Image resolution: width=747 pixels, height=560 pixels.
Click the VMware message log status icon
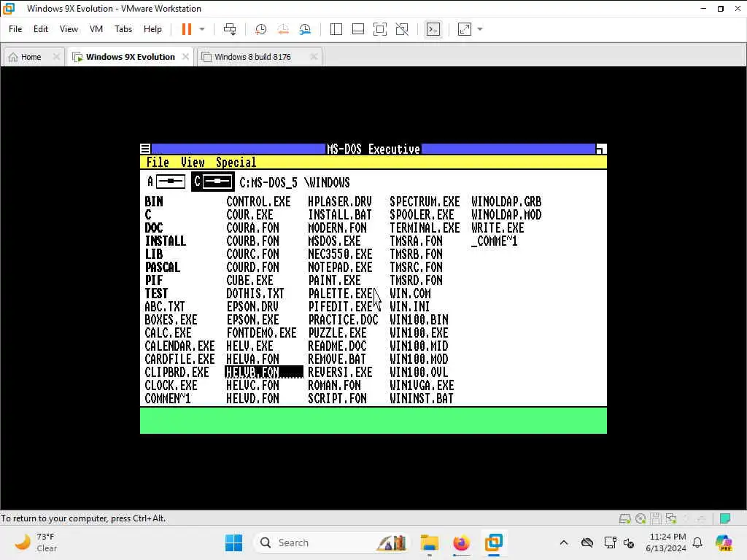[725, 518]
